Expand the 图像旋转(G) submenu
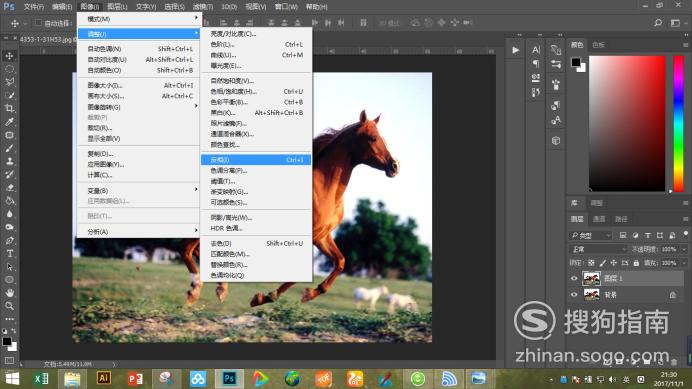 tap(139, 107)
